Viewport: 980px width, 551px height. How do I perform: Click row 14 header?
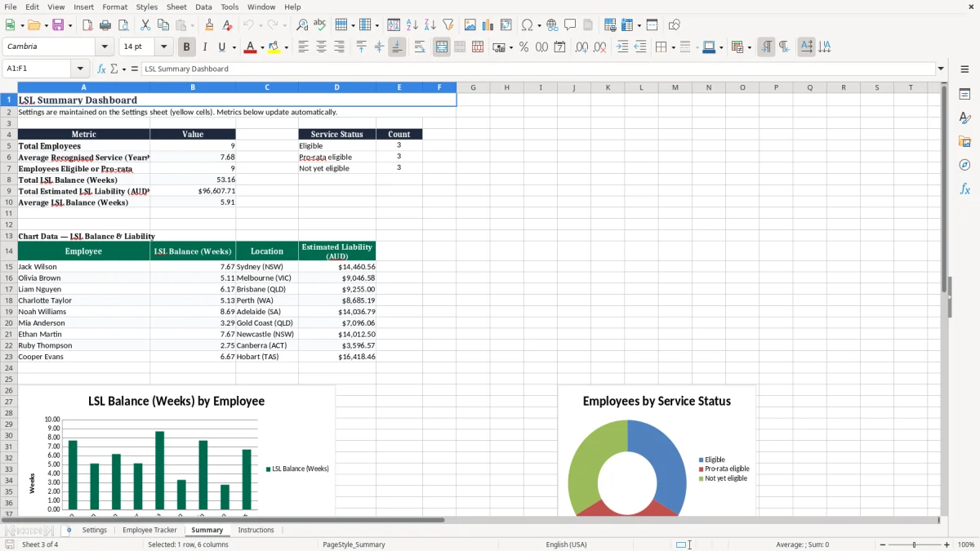point(9,251)
